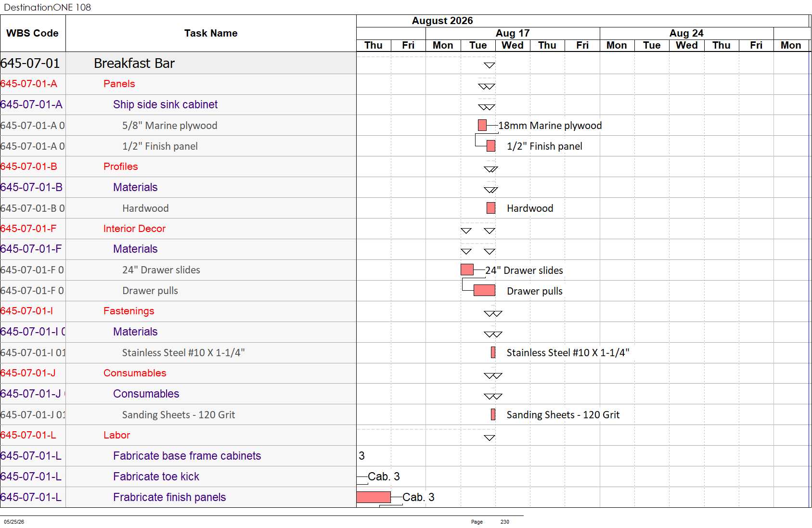Click Labor summary triangle marker
Screen dimensions: 812x528
pos(490,438)
